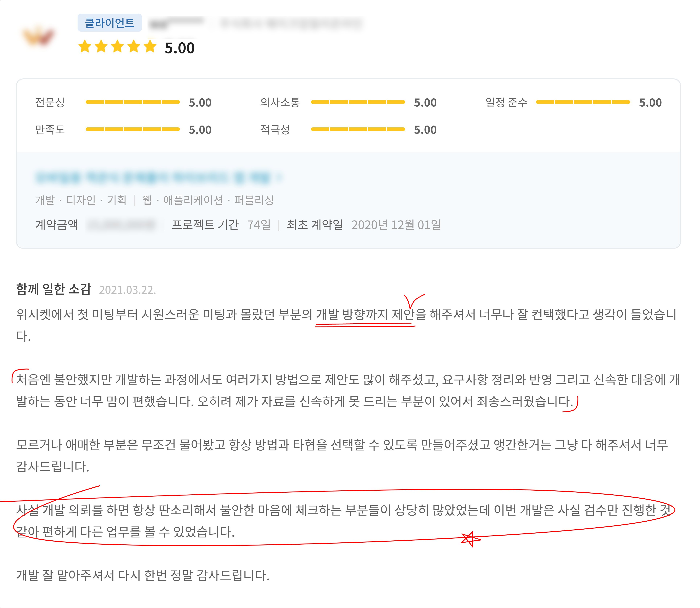Click the overall 5.00 rating score
The image size is (700, 608).
(180, 48)
